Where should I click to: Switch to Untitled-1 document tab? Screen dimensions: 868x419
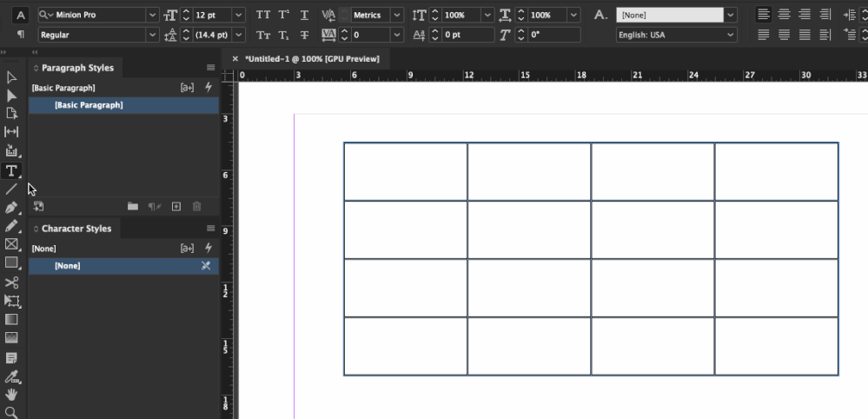312,58
